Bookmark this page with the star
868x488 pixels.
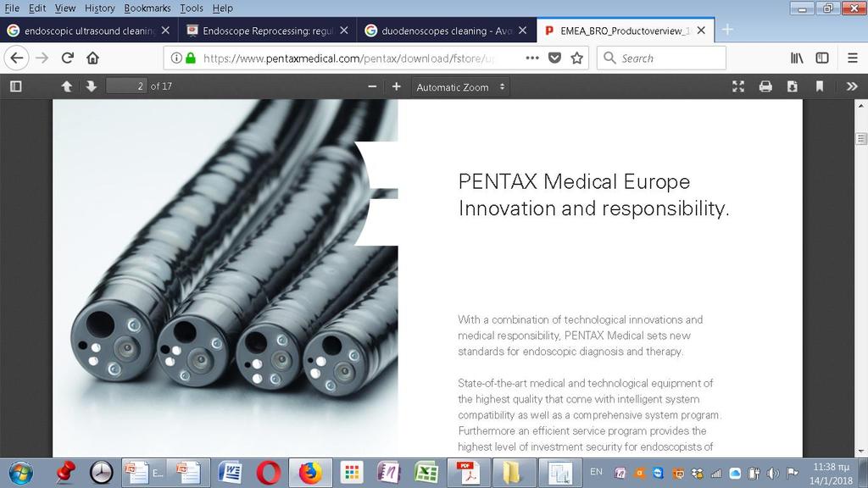pyautogui.click(x=576, y=58)
